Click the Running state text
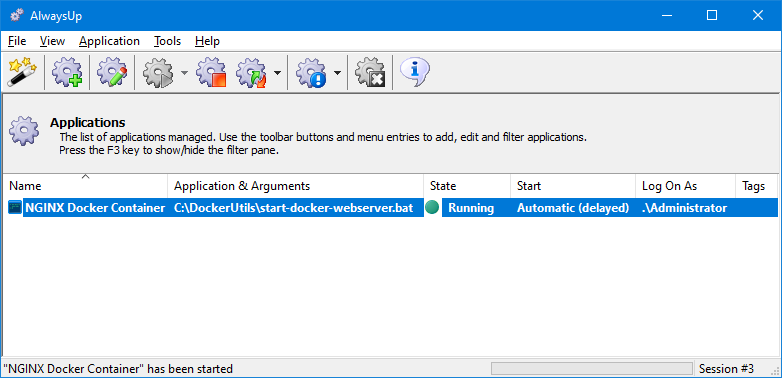The image size is (782, 378). [471, 208]
